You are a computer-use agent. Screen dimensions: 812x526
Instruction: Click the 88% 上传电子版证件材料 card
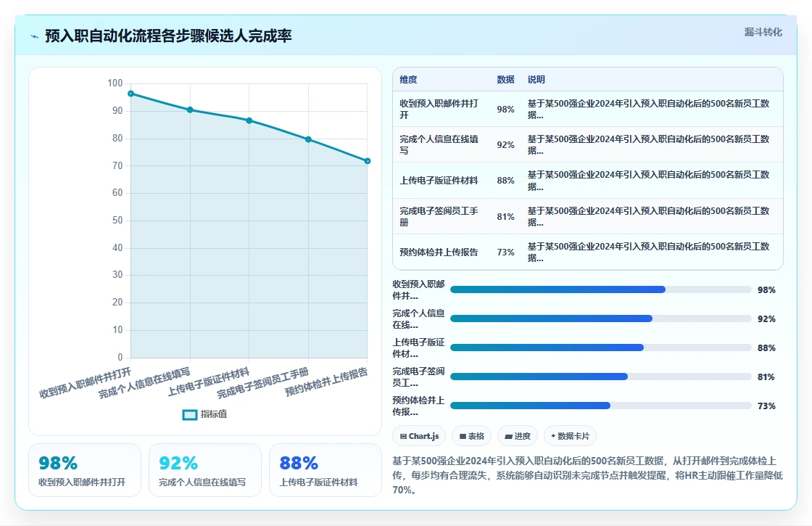[x=326, y=470]
